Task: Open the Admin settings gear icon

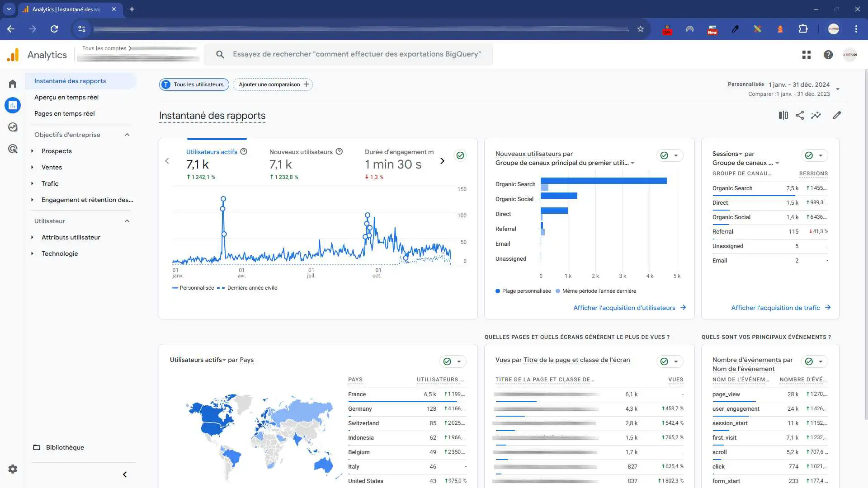Action: [13, 469]
